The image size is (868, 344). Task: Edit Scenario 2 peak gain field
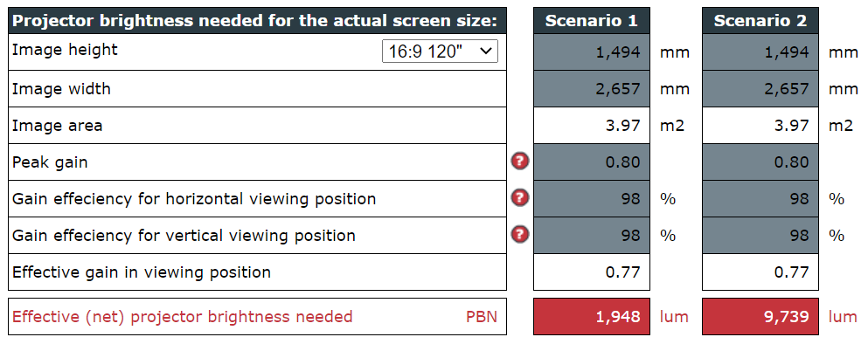click(760, 162)
